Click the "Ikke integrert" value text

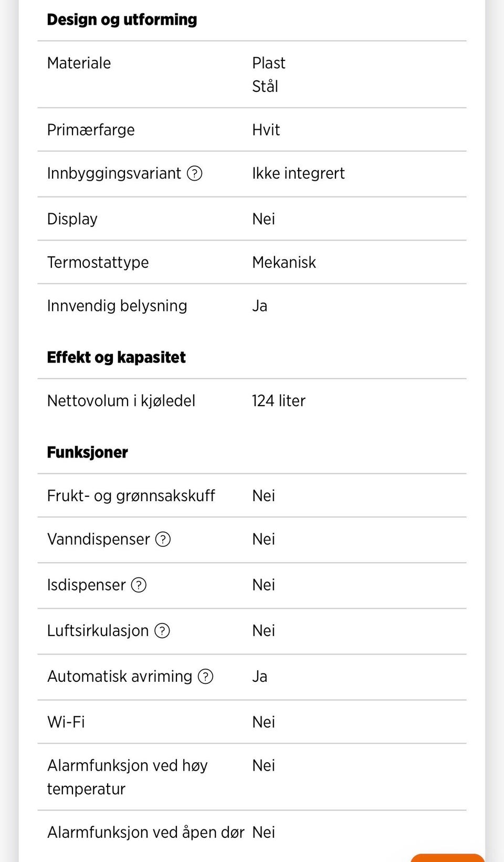(298, 173)
